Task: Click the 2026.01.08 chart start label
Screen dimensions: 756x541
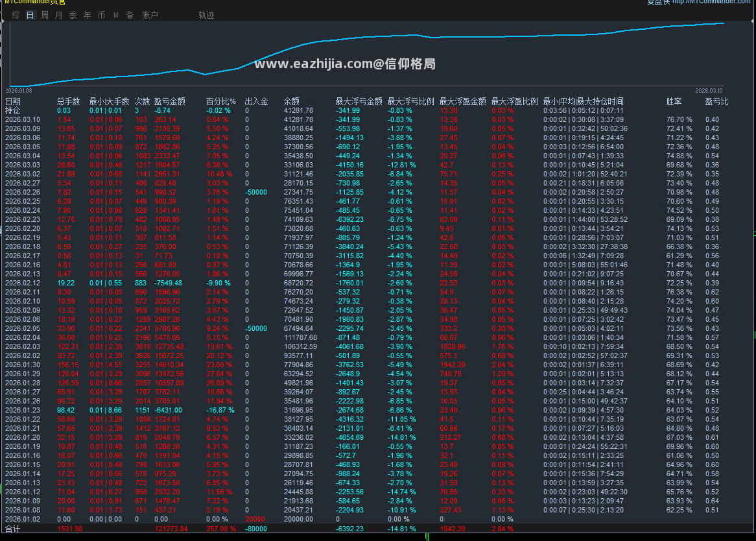Action: (x=19, y=91)
